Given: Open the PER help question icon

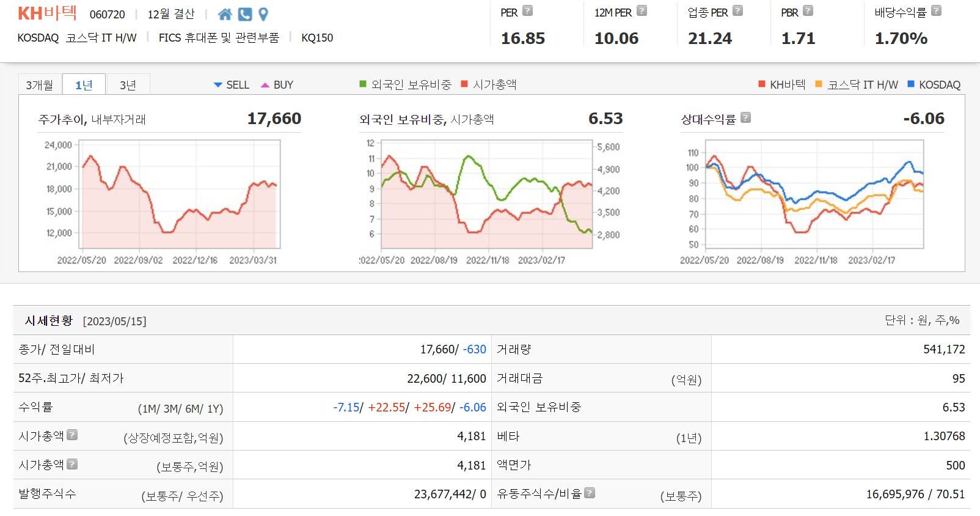Looking at the screenshot, I should [528, 10].
